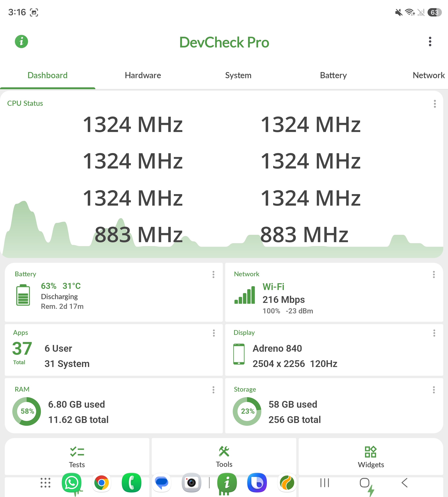Switch to the Battery tab
Screen dimensions: 448x497
pyautogui.click(x=333, y=75)
